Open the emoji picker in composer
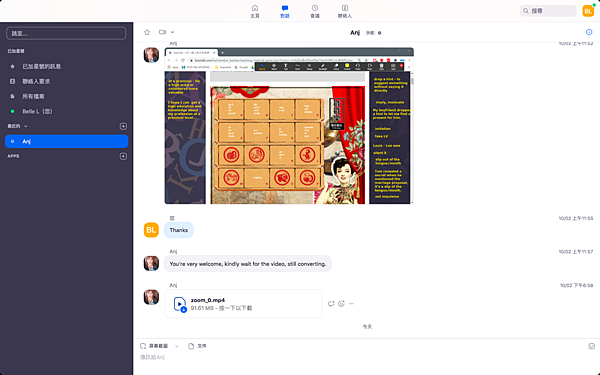600x375 pixels. (x=591, y=346)
